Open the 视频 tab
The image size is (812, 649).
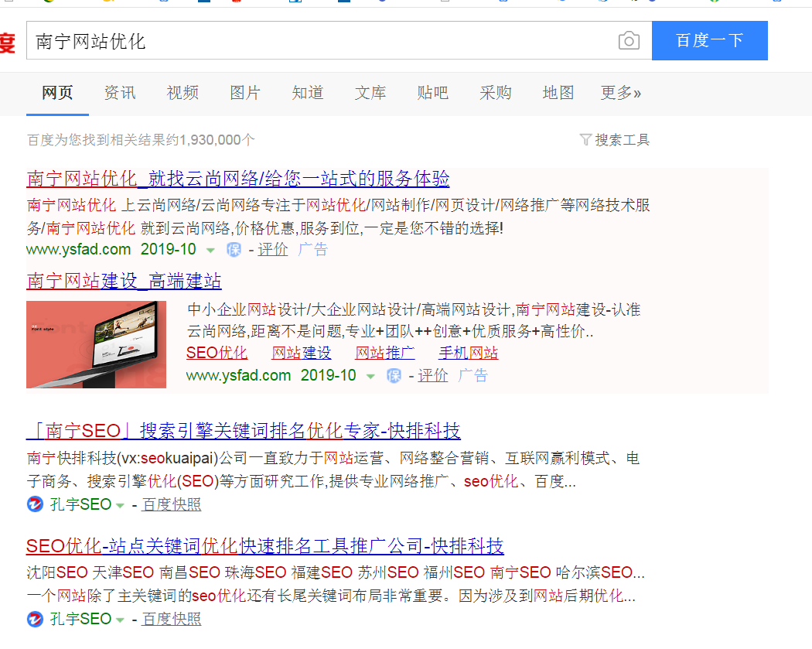182,92
